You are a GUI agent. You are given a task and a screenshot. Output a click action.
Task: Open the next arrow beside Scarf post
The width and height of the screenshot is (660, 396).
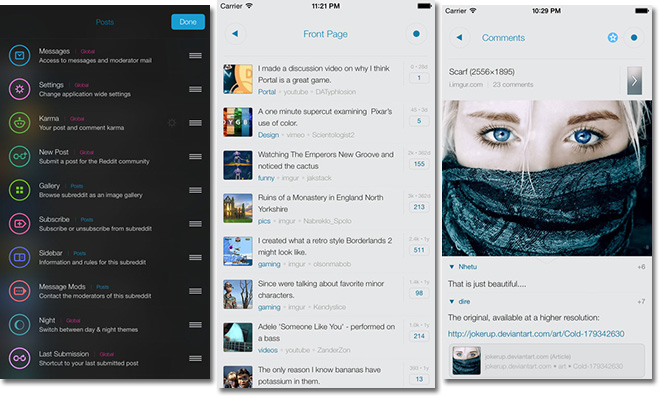tap(634, 80)
